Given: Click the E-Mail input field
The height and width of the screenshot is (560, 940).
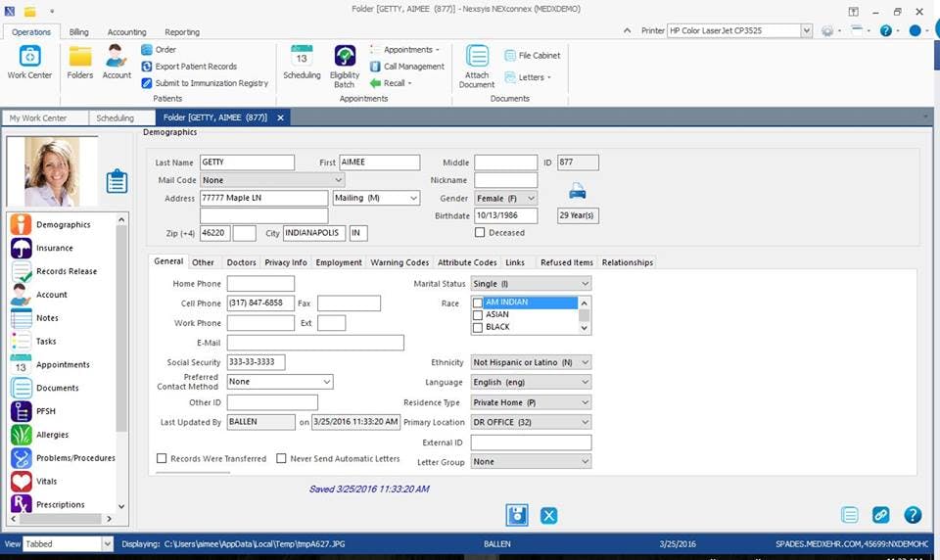Looking at the screenshot, I should pyautogui.click(x=315, y=343).
